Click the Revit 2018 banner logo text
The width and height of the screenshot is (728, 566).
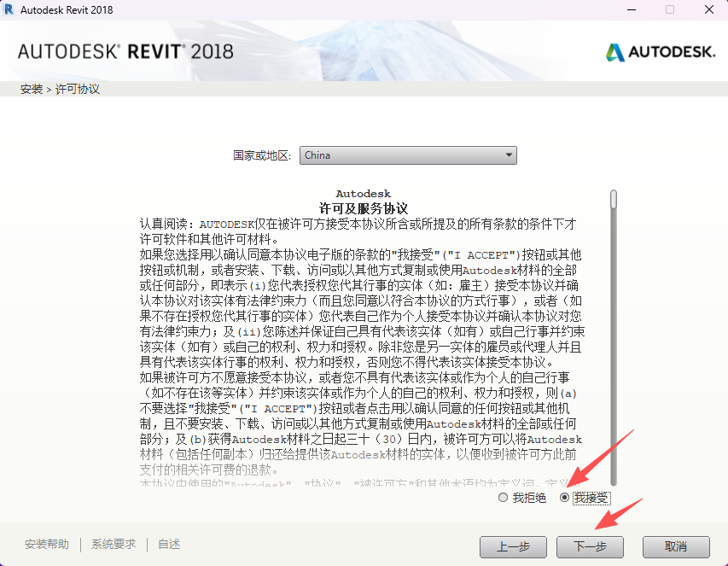point(124,51)
